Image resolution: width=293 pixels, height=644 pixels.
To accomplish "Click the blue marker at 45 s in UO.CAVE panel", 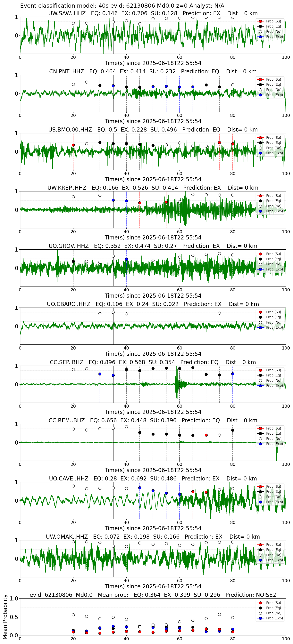I will (x=140, y=487).
